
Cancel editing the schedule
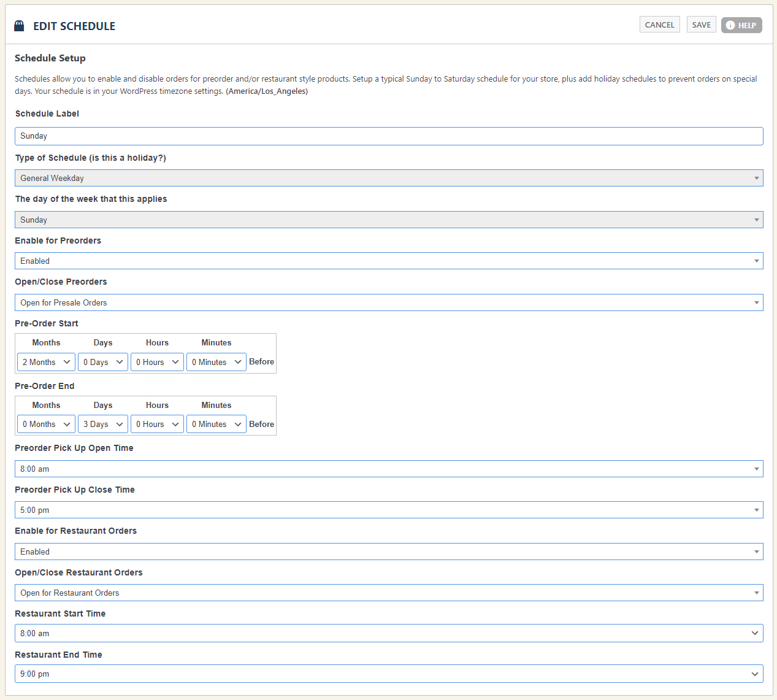pyautogui.click(x=659, y=25)
